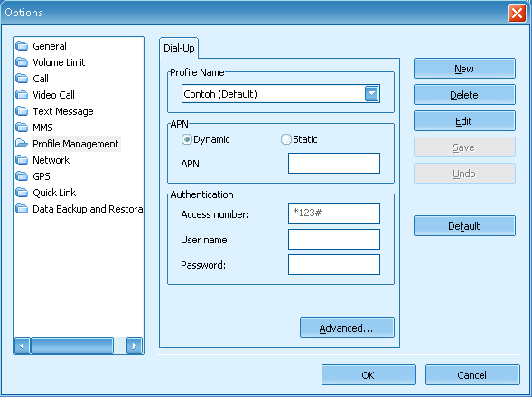532x397 pixels.
Task: Click the Network folder icon
Action: coord(22,160)
